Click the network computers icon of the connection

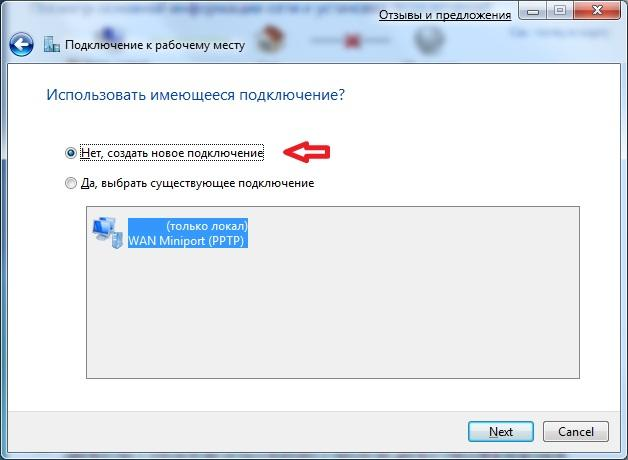pos(107,233)
